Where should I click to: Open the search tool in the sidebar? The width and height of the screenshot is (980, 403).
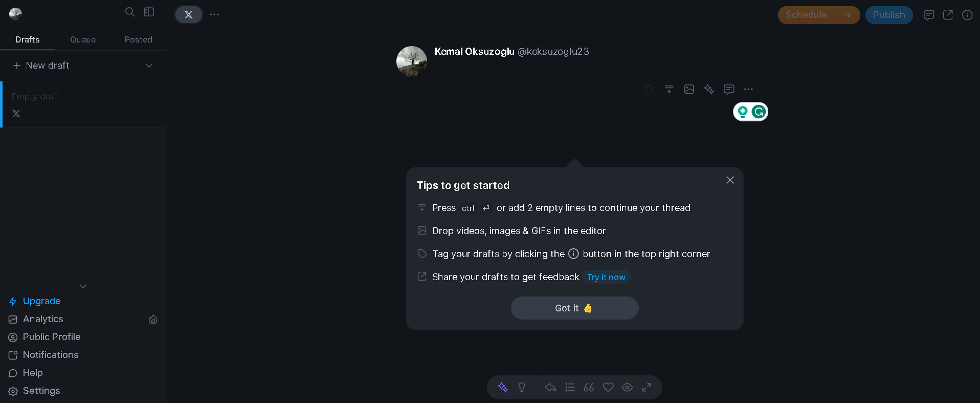(130, 12)
